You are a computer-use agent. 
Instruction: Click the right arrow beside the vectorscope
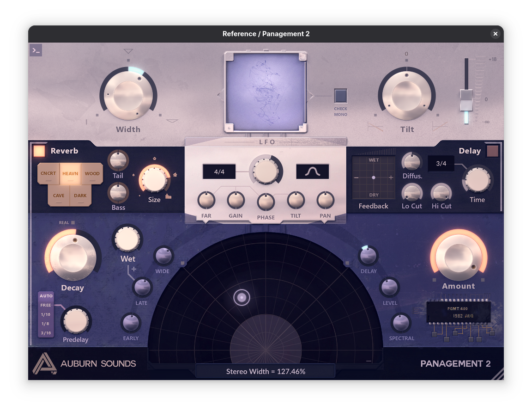[311, 96]
